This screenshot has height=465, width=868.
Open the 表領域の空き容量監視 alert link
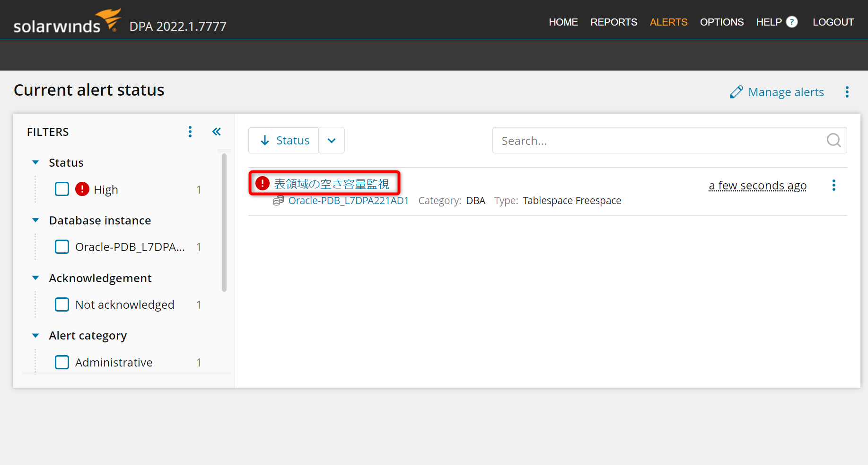click(332, 184)
